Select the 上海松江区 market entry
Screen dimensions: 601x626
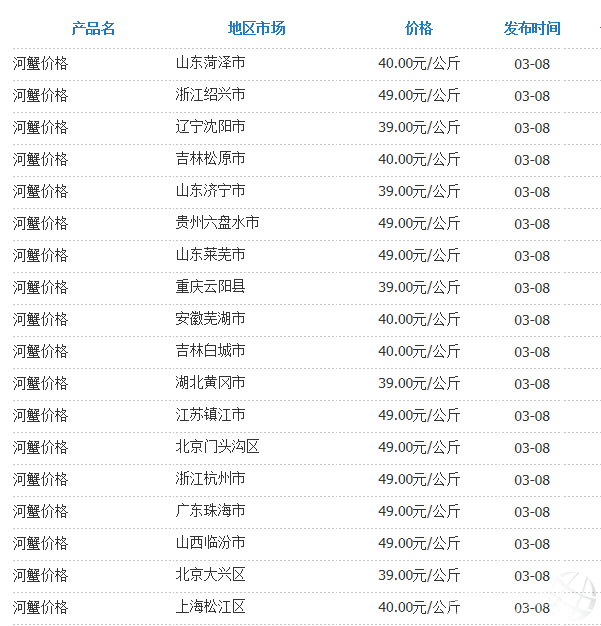[210, 608]
